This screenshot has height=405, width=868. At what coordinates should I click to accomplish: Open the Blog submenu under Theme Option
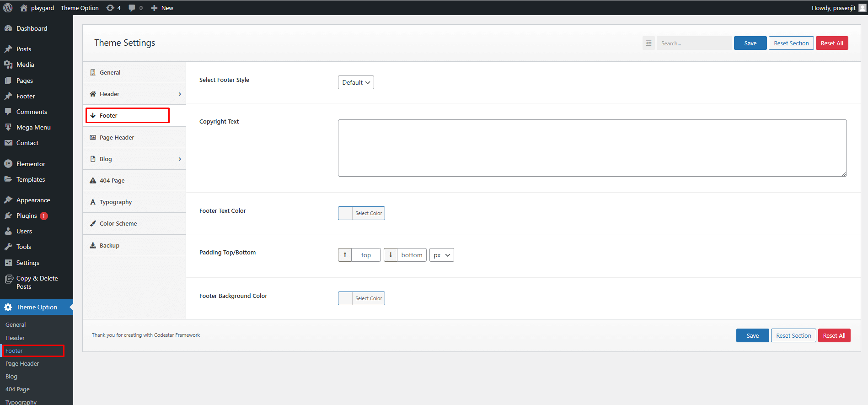pos(11,376)
